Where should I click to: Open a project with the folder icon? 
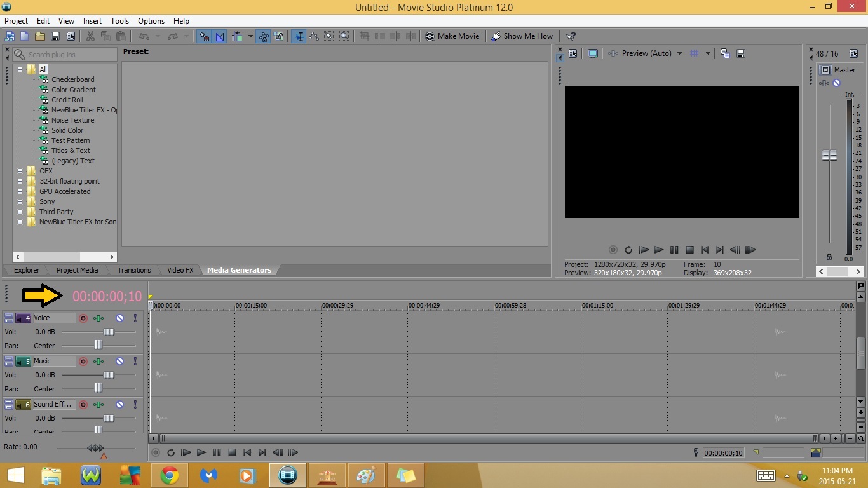click(x=39, y=36)
